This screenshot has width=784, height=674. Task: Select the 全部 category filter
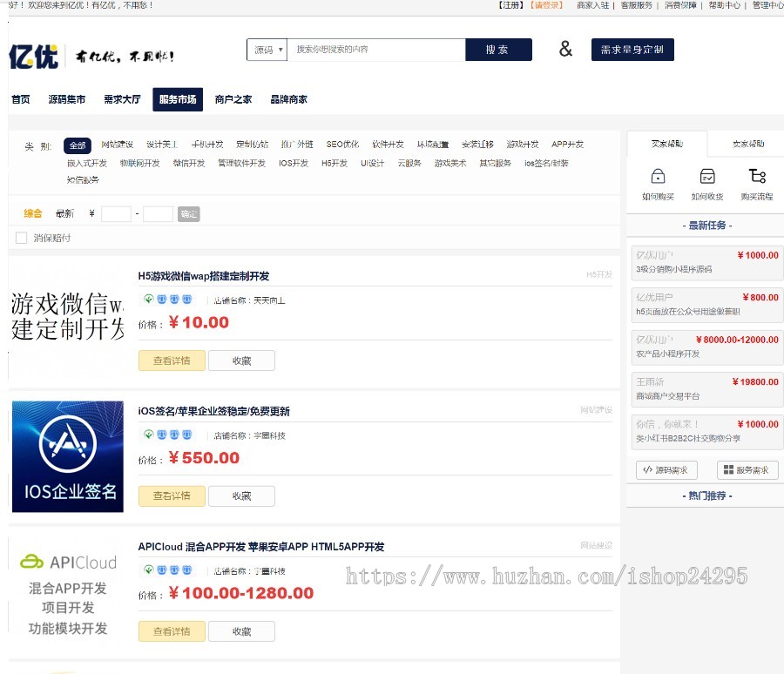coord(78,145)
